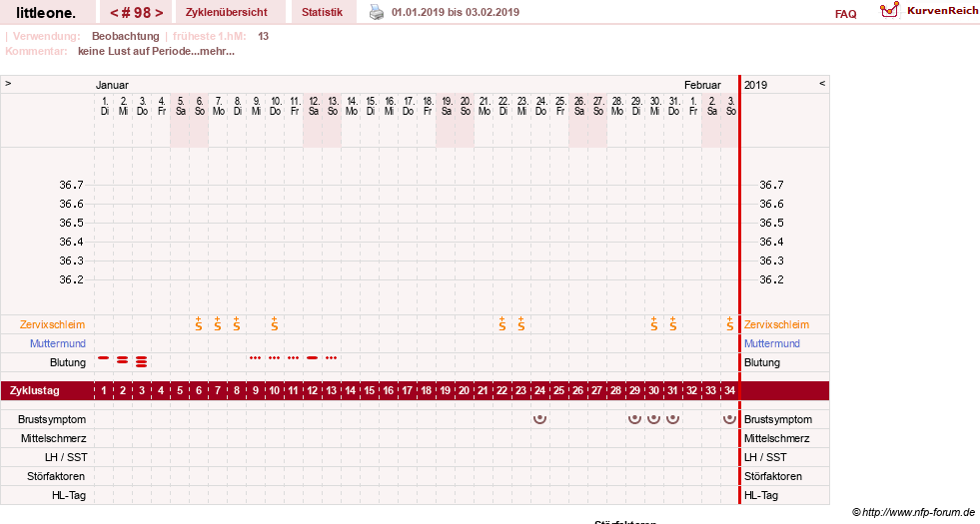
Task: Click cervical mucus S+ symbol on cycle day 7
Action: pos(218,323)
